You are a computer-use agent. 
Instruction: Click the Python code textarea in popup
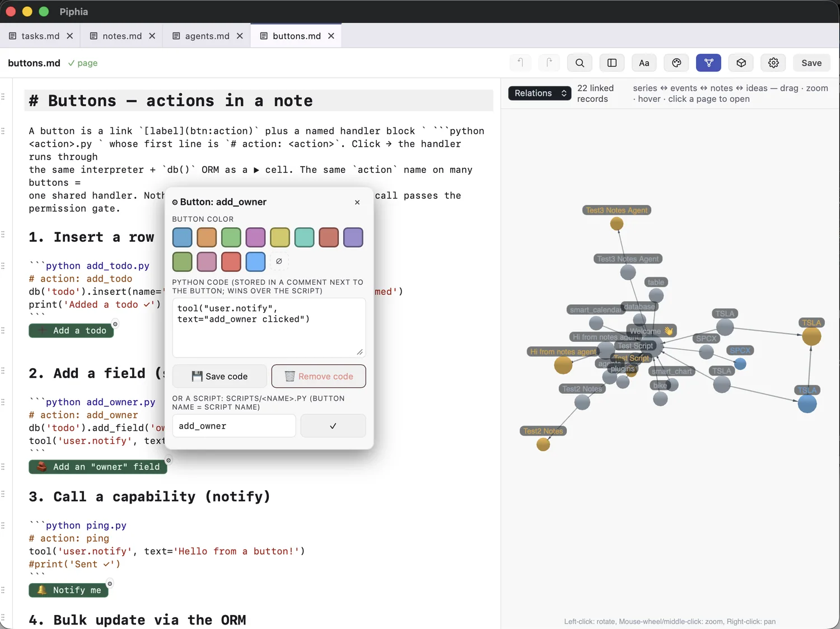pos(269,327)
